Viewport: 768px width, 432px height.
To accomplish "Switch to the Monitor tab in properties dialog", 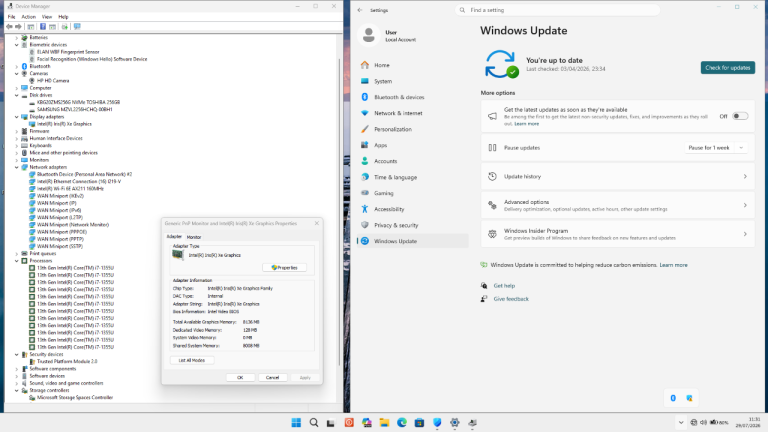I will click(x=193, y=237).
